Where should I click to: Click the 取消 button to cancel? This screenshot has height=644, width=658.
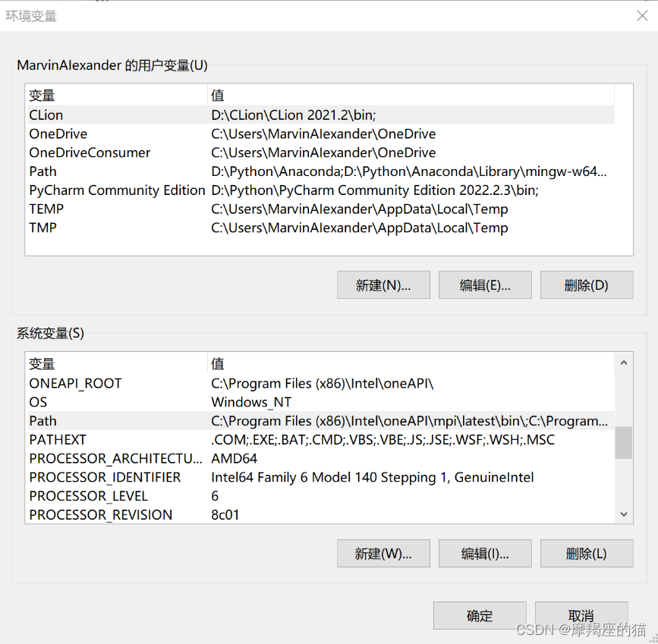pos(581,615)
